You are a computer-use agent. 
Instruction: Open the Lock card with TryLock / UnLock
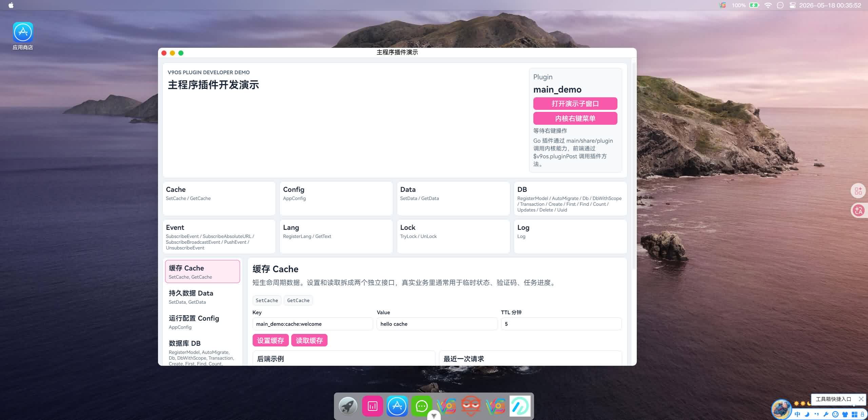[453, 236]
